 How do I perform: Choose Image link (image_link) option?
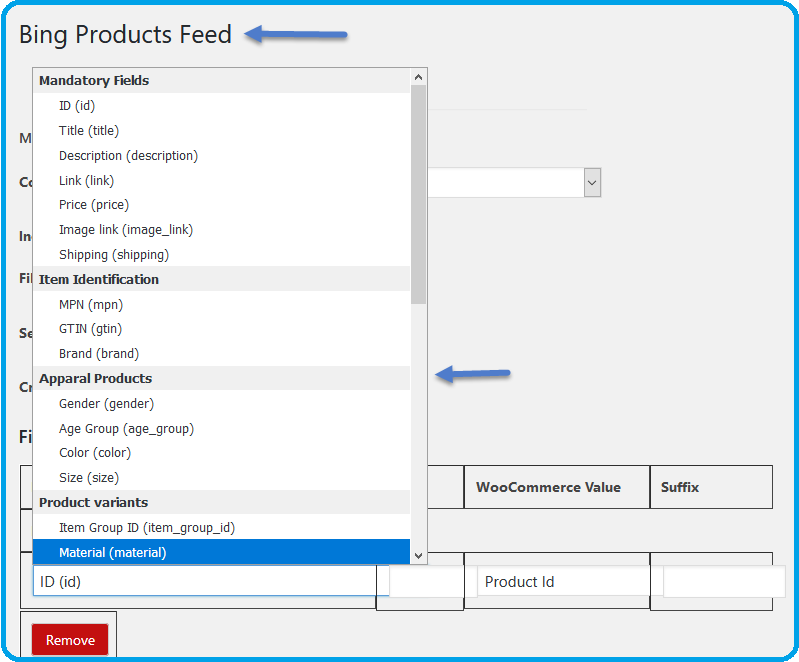tap(221, 230)
